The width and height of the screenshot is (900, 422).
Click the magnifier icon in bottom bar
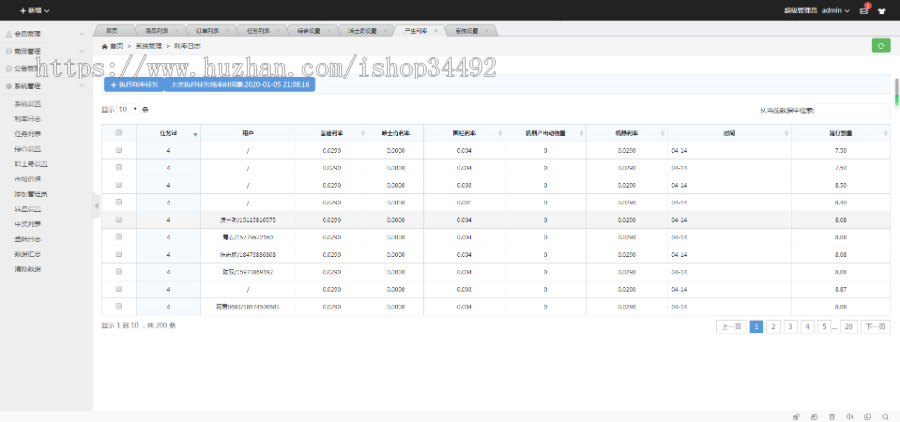click(885, 416)
